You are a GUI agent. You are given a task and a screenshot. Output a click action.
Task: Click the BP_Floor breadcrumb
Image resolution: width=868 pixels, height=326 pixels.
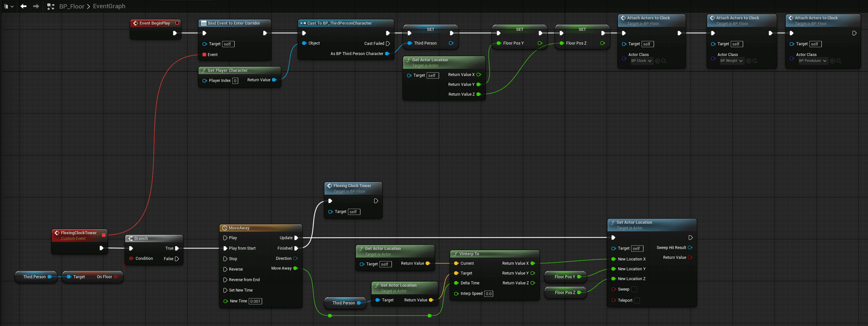tap(72, 7)
